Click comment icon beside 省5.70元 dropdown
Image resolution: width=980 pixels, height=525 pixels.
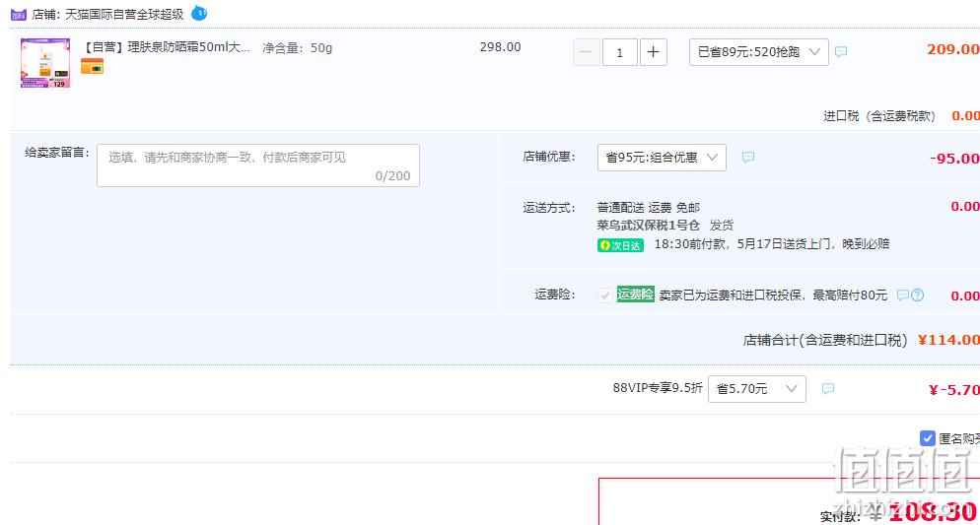(828, 389)
